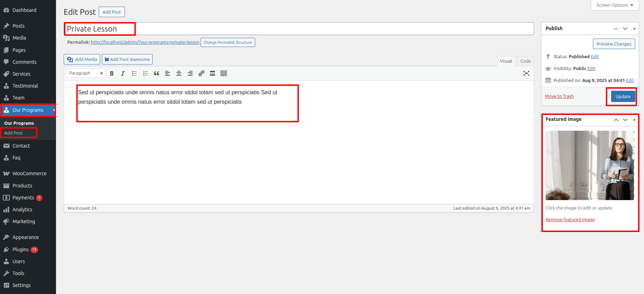Center align the paragraph text
The height and width of the screenshot is (294, 644).
pos(179,73)
